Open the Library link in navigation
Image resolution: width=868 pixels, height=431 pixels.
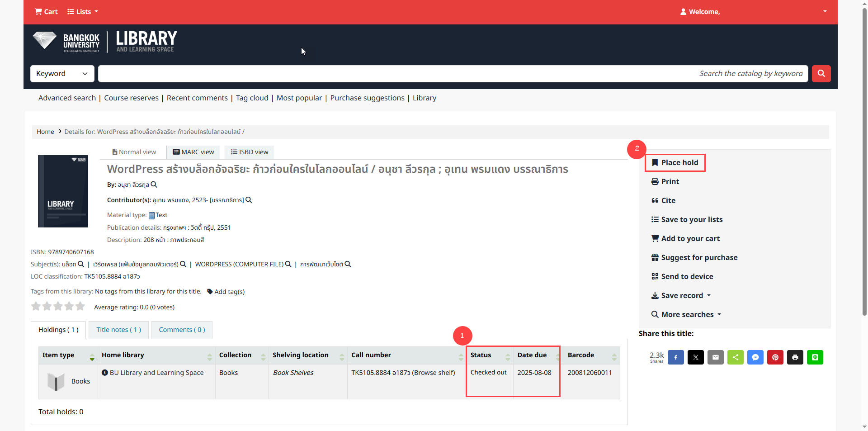pyautogui.click(x=425, y=98)
